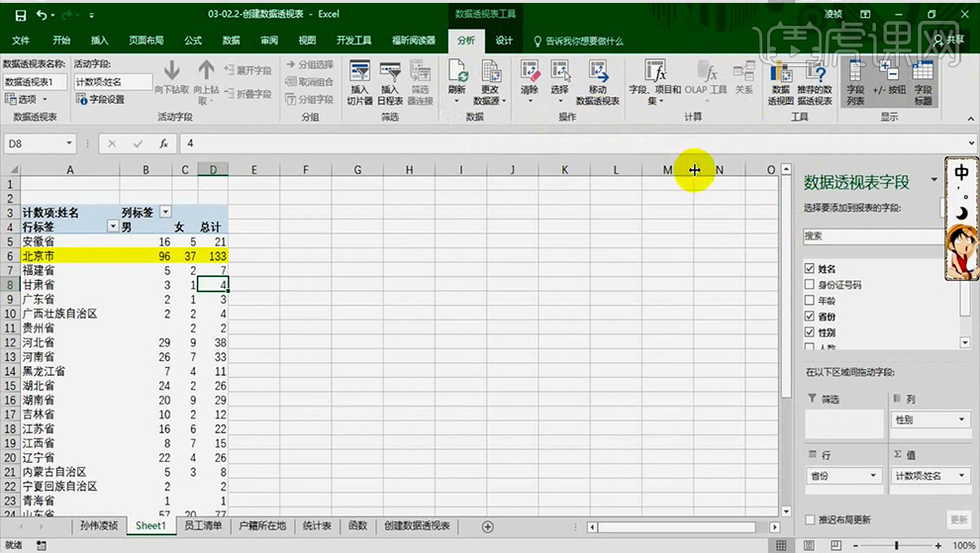The height and width of the screenshot is (553, 980).
Task: Open 计数项:姓名 dropdown in Values area
Action: pyautogui.click(x=961, y=476)
